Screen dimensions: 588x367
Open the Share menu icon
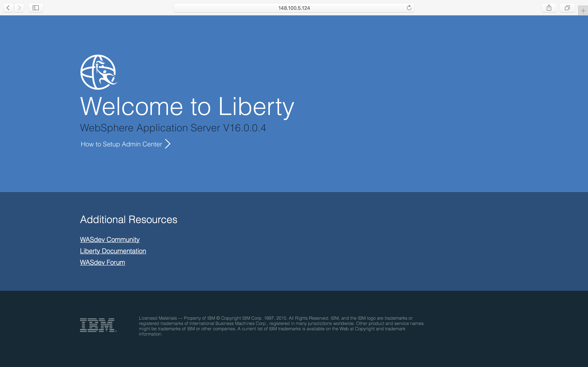click(x=549, y=8)
